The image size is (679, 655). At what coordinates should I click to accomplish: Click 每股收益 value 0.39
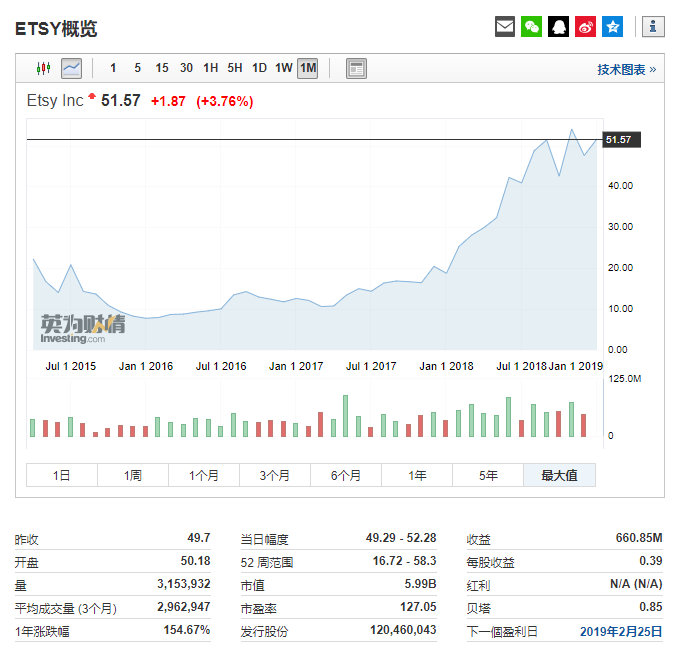point(651,561)
